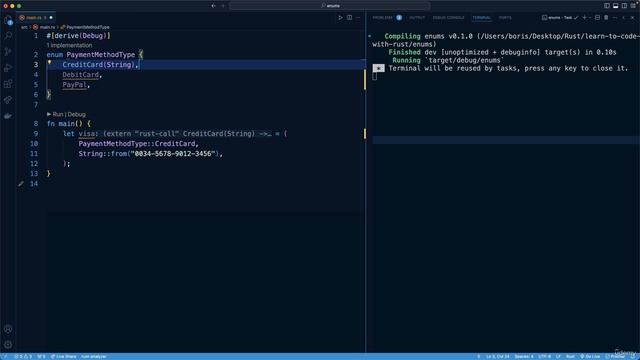Click the 'Ln 3, Col' cursor position in status bar
This screenshot has height=360, width=640.
[498, 356]
